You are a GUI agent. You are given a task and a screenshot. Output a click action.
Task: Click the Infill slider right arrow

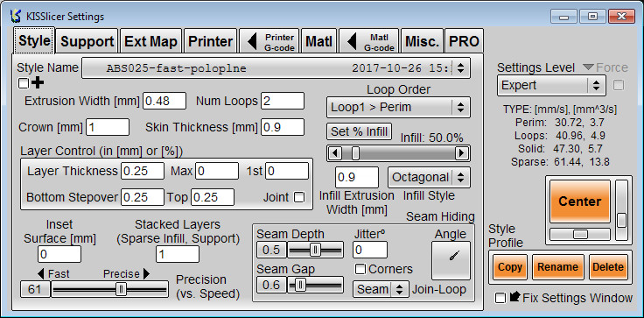click(462, 153)
